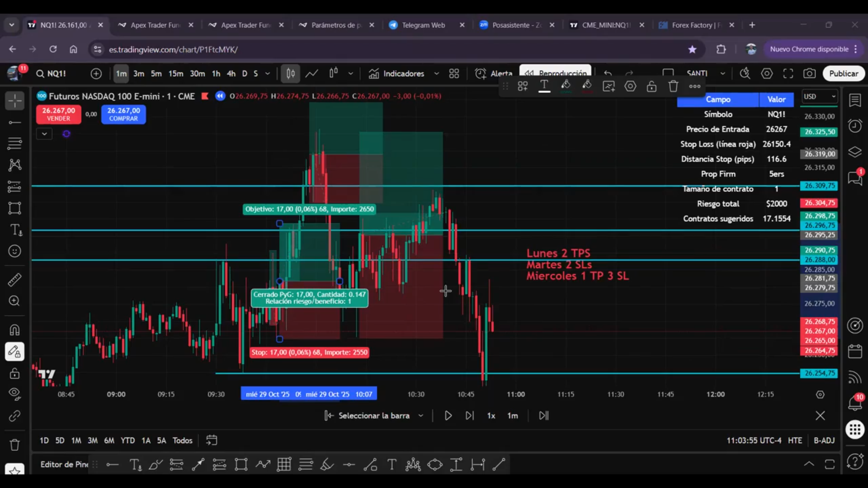Image resolution: width=868 pixels, height=488 pixels.
Task: Open the emoji icons tool
Action: point(14,251)
